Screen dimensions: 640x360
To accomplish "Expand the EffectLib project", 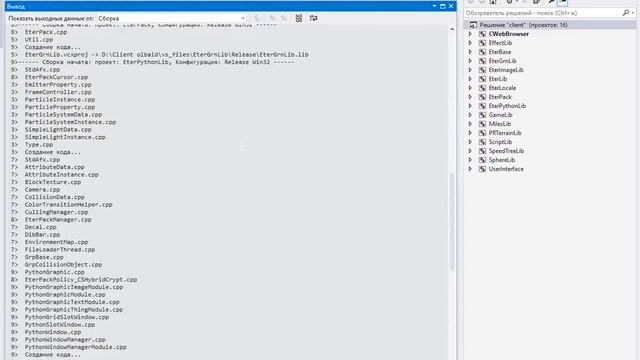I will [x=470, y=43].
